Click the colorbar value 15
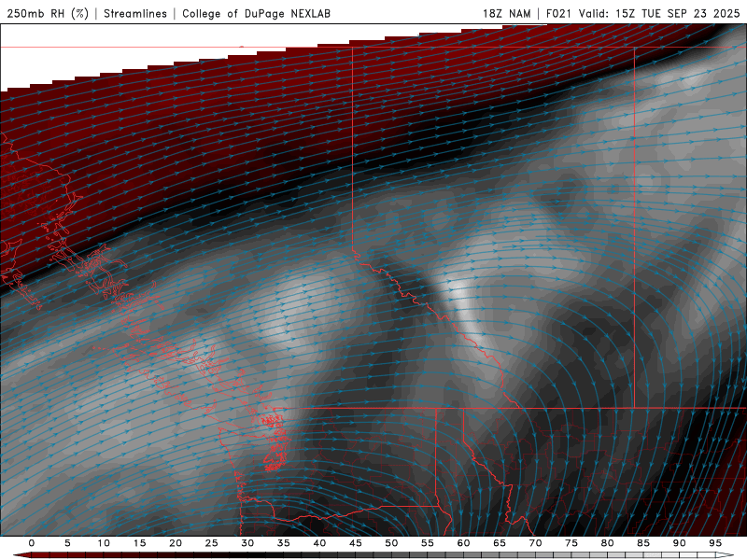The height and width of the screenshot is (560, 747). (x=139, y=543)
